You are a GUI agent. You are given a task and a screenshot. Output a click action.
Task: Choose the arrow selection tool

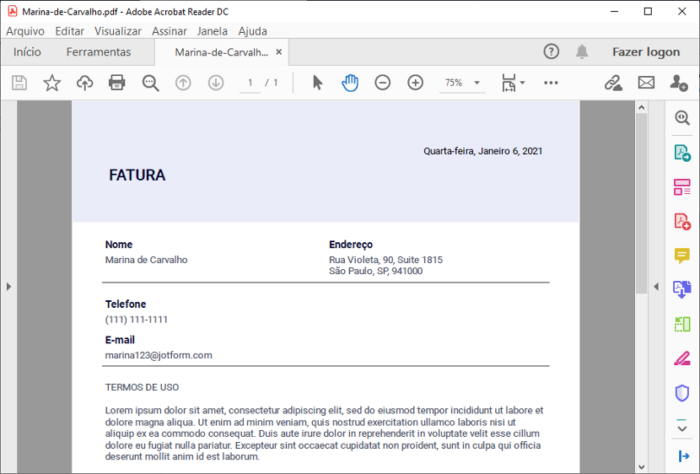[317, 83]
